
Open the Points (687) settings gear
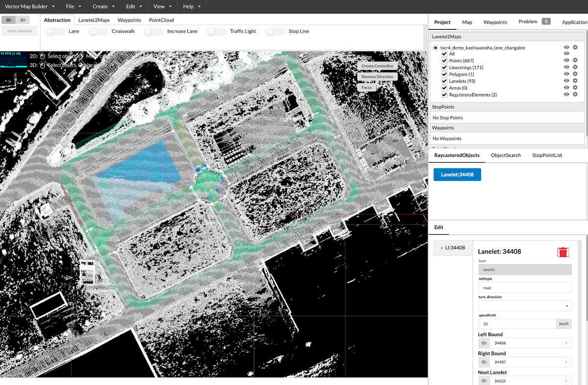pos(575,61)
